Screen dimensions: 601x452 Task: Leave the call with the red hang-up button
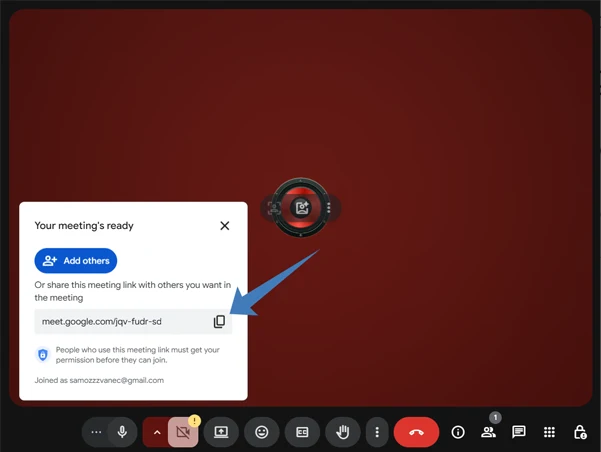[x=416, y=432]
